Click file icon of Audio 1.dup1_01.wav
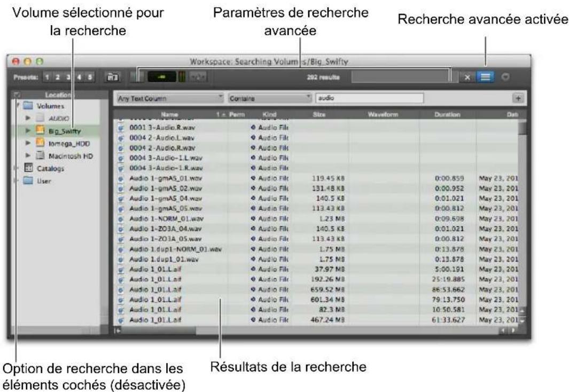The width and height of the screenshot is (569, 392). tap(121, 260)
